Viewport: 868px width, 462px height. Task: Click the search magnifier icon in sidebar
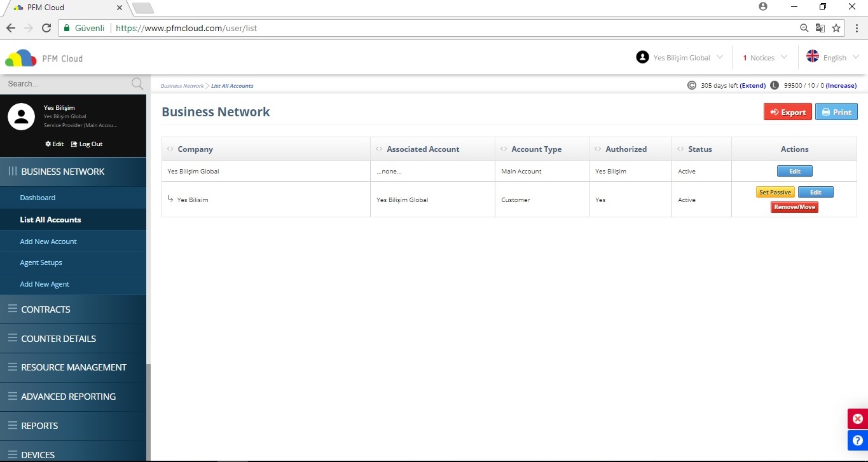tap(137, 84)
